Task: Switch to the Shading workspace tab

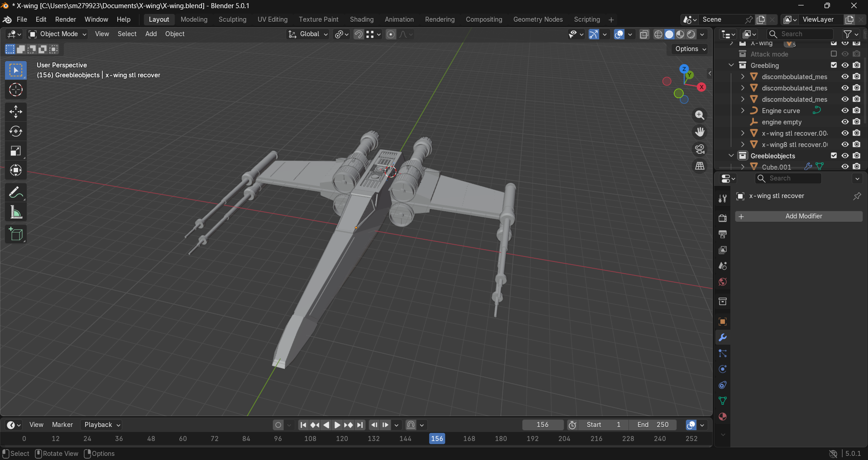Action: tap(362, 19)
